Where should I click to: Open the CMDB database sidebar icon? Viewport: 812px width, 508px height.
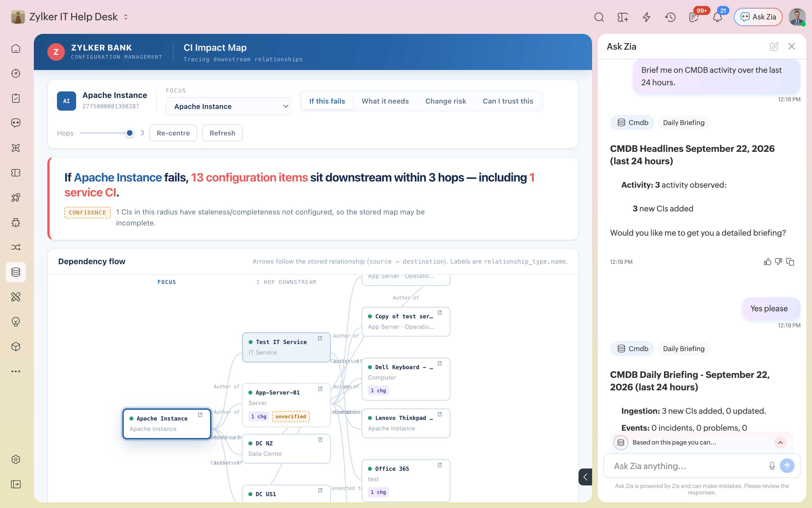click(16, 272)
